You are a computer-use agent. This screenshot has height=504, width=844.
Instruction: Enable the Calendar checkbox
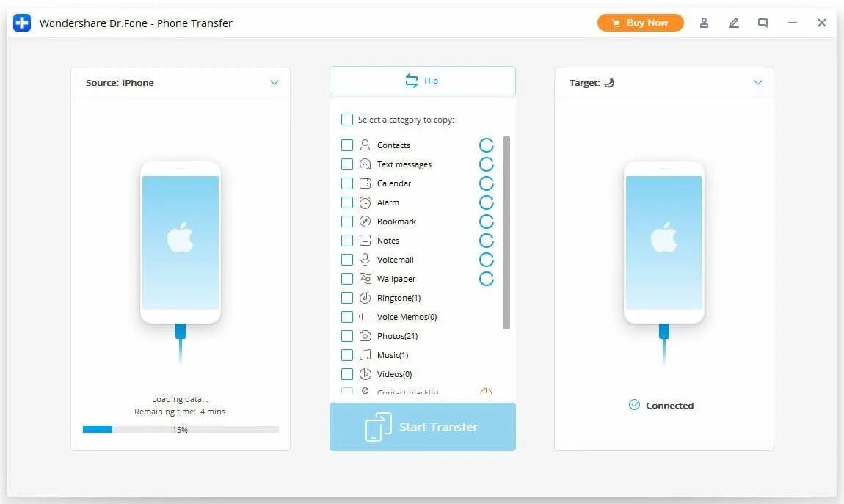(347, 183)
